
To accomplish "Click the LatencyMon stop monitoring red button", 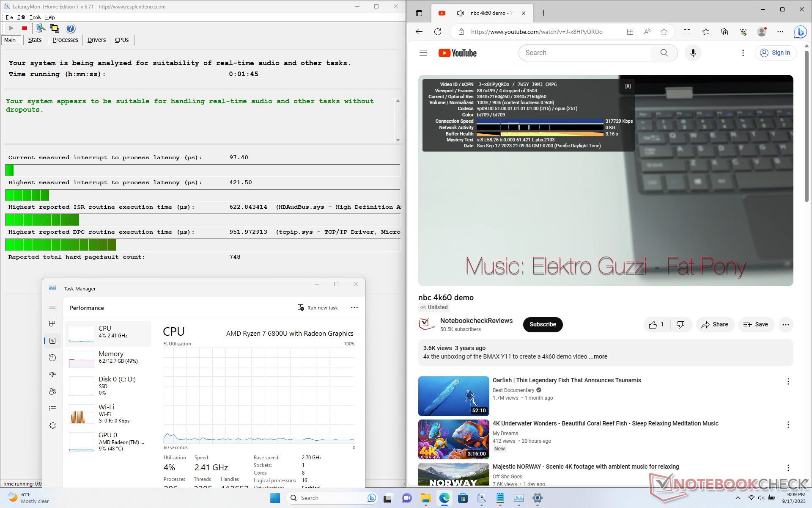I will click(x=25, y=28).
